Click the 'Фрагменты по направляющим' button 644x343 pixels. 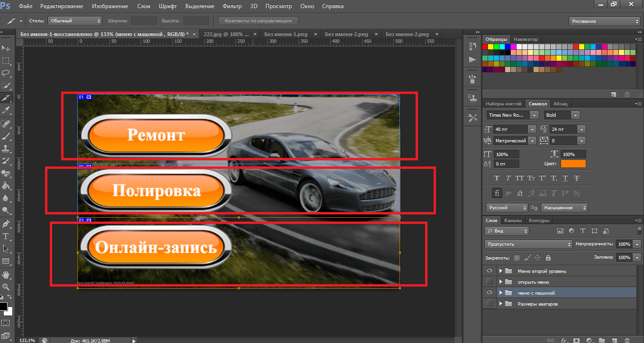click(258, 21)
